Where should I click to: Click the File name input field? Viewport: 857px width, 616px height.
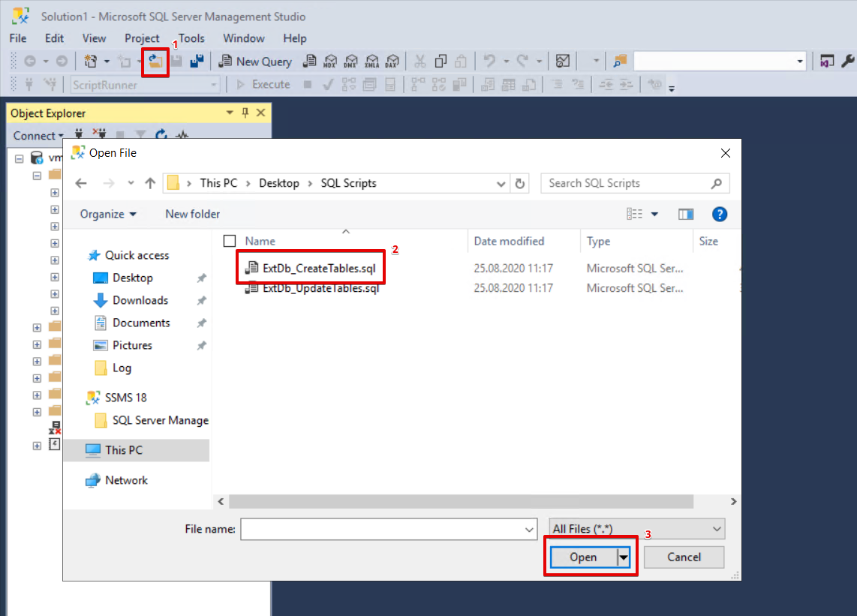382,529
